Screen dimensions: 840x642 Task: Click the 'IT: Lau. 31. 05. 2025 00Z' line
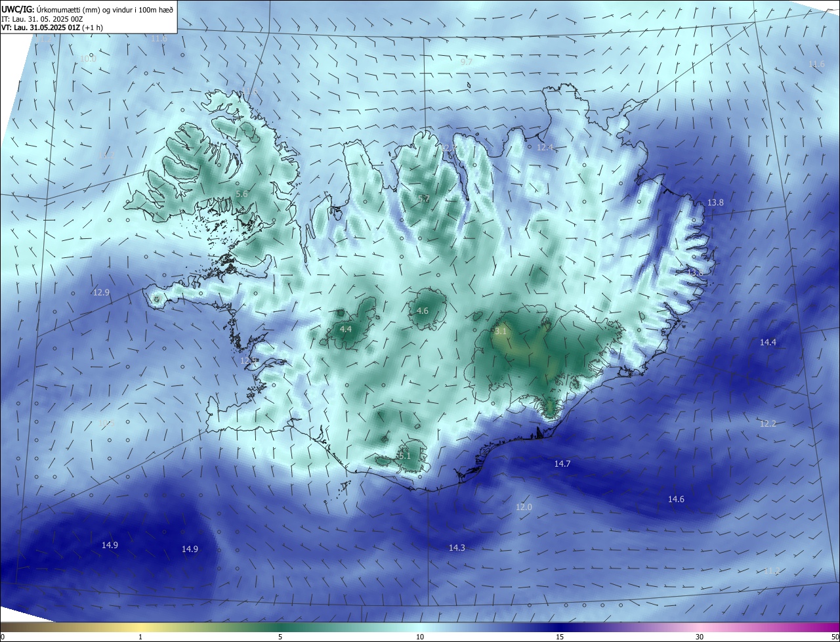pos(42,18)
